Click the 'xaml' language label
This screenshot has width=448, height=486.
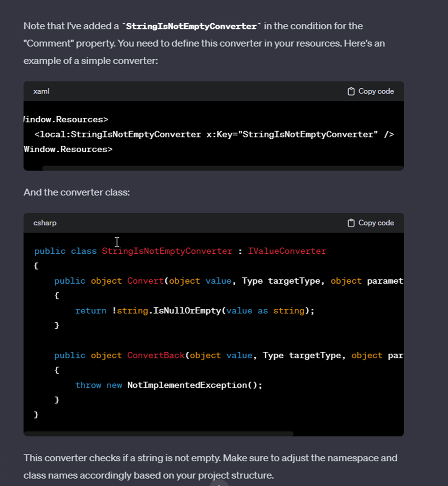click(41, 91)
